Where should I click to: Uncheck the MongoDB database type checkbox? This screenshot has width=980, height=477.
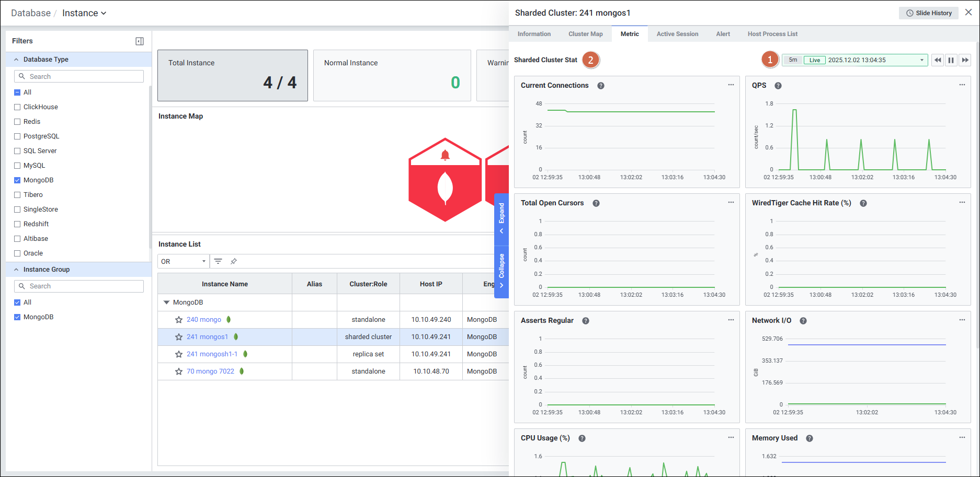17,180
